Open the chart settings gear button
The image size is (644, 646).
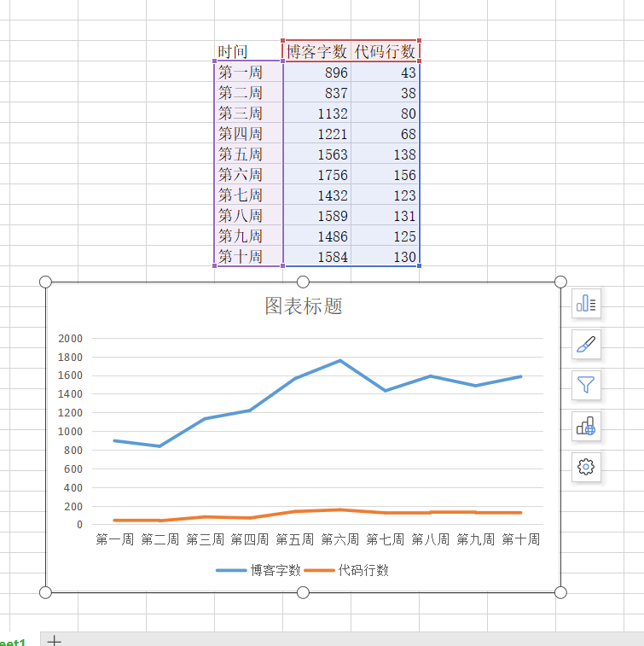[x=586, y=467]
